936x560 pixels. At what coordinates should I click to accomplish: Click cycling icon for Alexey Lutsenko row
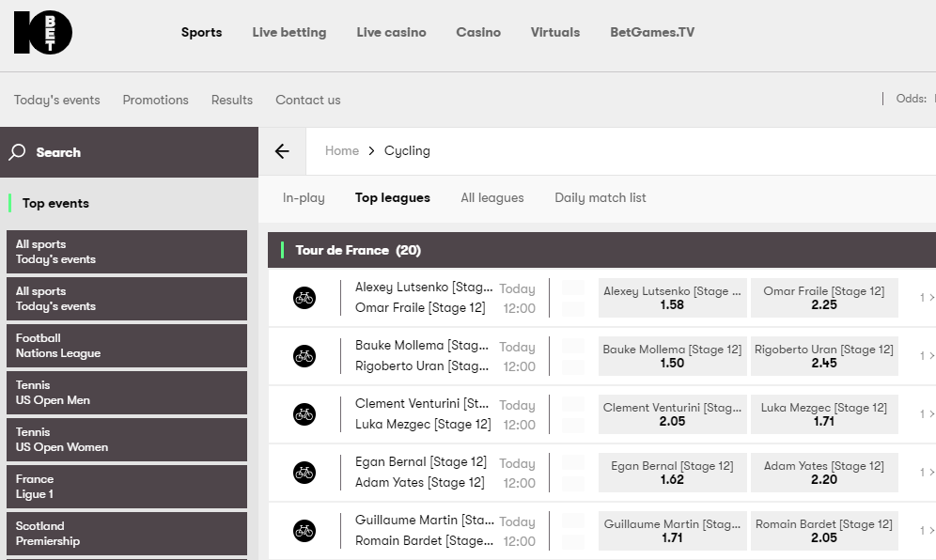coord(304,297)
